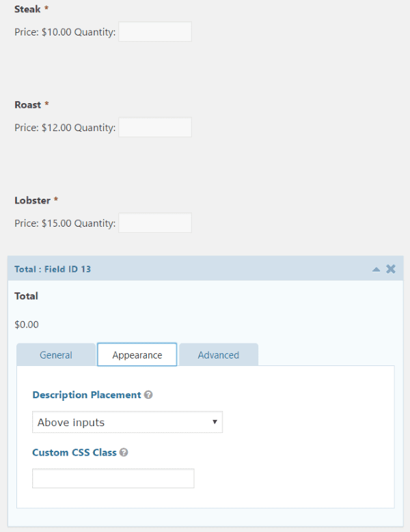410x532 pixels.
Task: Click the $0.00 total amount
Action: point(27,324)
